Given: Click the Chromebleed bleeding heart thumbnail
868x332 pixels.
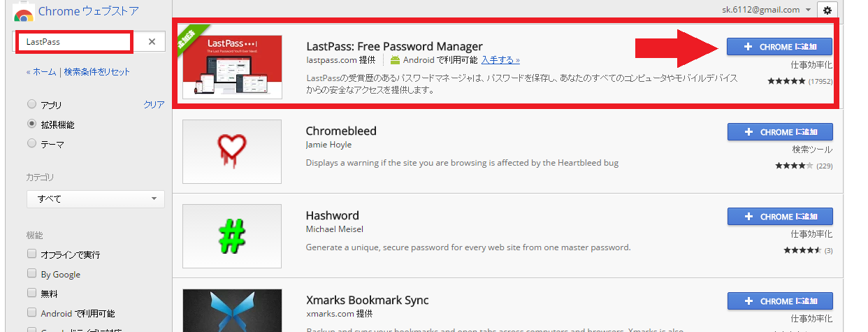Looking at the screenshot, I should coord(232,152).
